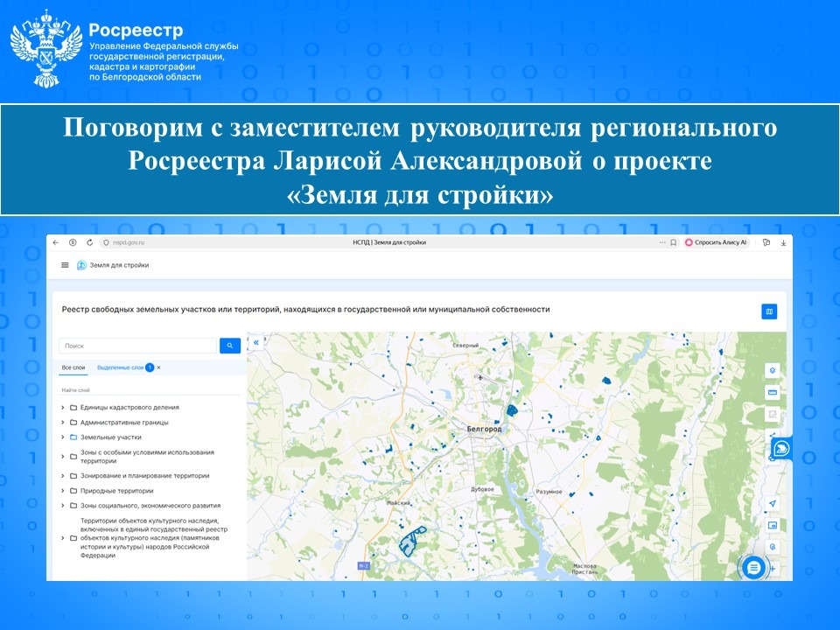Image resolution: width=840 pixels, height=630 pixels.
Task: Switch to the Выделенные слои tab
Action: (x=120, y=367)
